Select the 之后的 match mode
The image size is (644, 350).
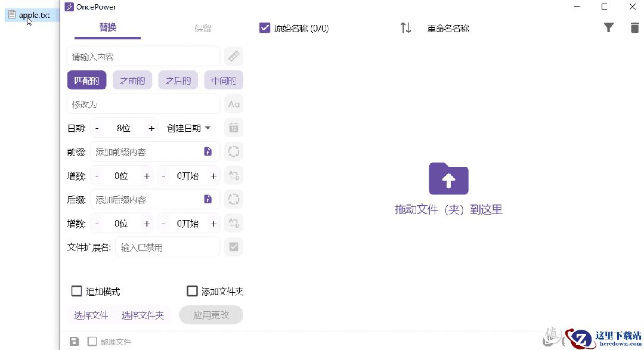[178, 80]
